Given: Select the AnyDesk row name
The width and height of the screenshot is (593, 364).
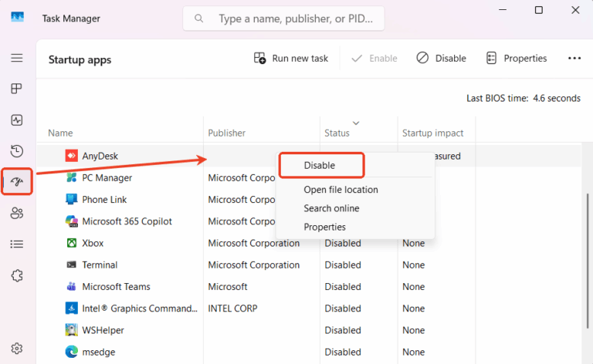Looking at the screenshot, I should [x=100, y=156].
